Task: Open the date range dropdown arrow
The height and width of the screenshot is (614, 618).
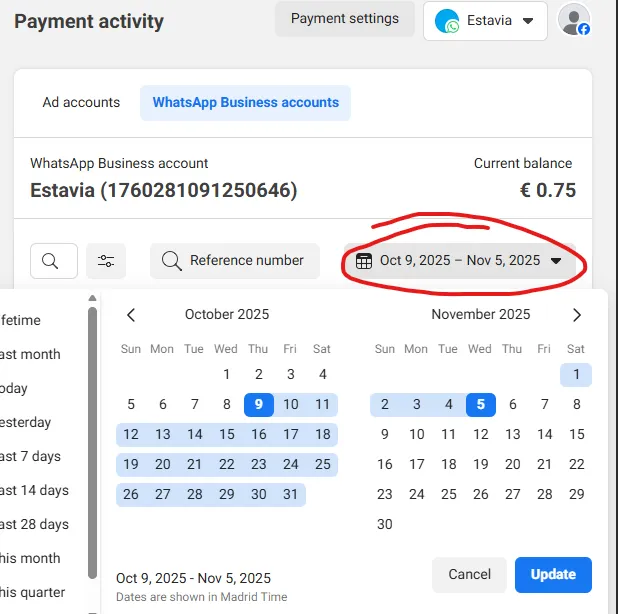Action: pyautogui.click(x=556, y=261)
